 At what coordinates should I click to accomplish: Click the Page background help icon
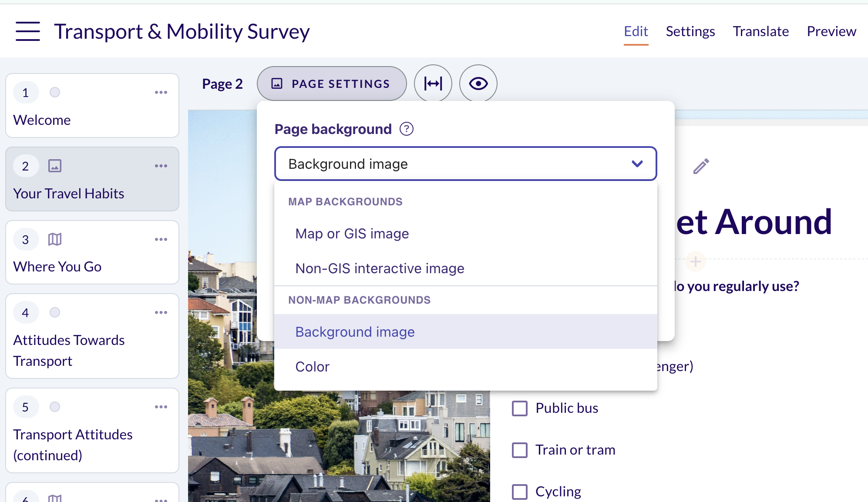[x=407, y=129]
